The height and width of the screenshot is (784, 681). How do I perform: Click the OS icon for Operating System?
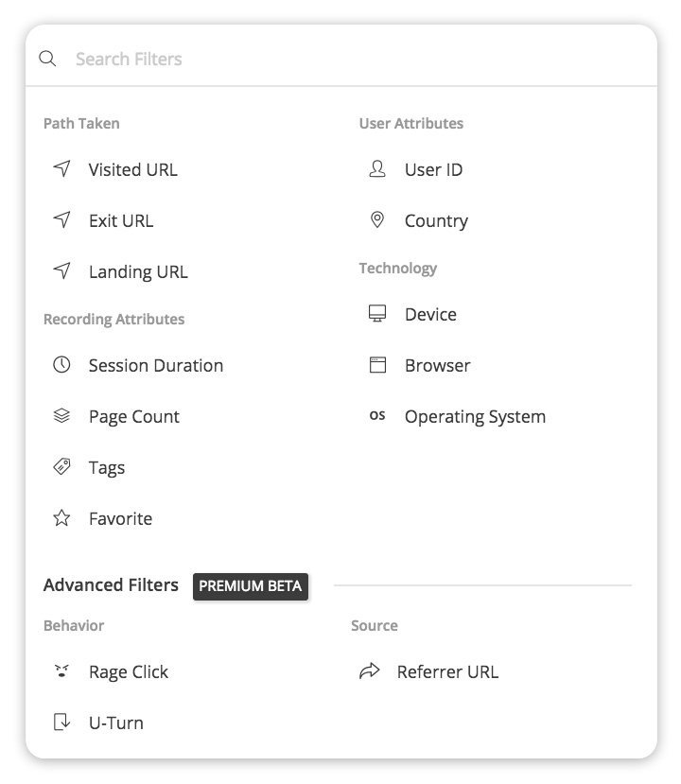click(377, 415)
